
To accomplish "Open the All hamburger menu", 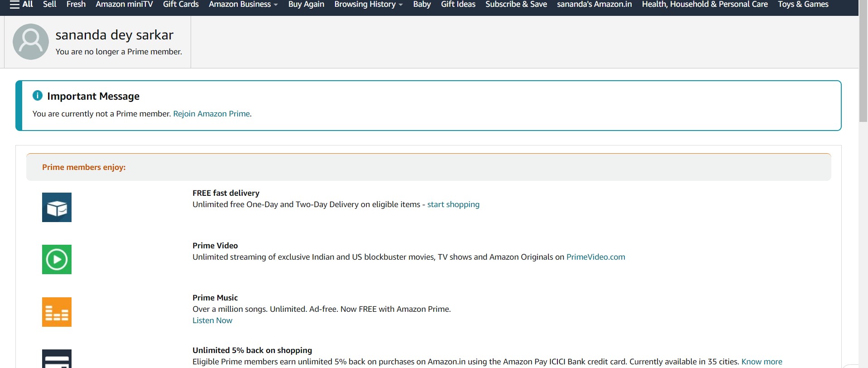I will pos(21,5).
